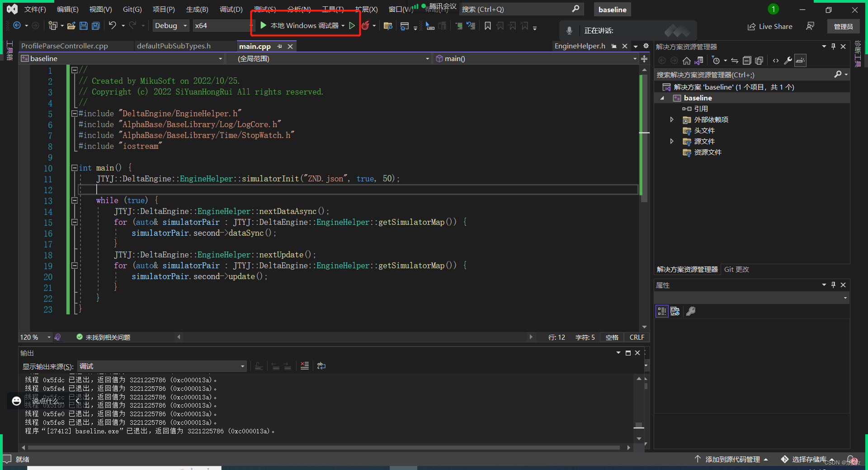
Task: Open properties wrench in Solution Explorer
Action: pyautogui.click(x=788, y=61)
